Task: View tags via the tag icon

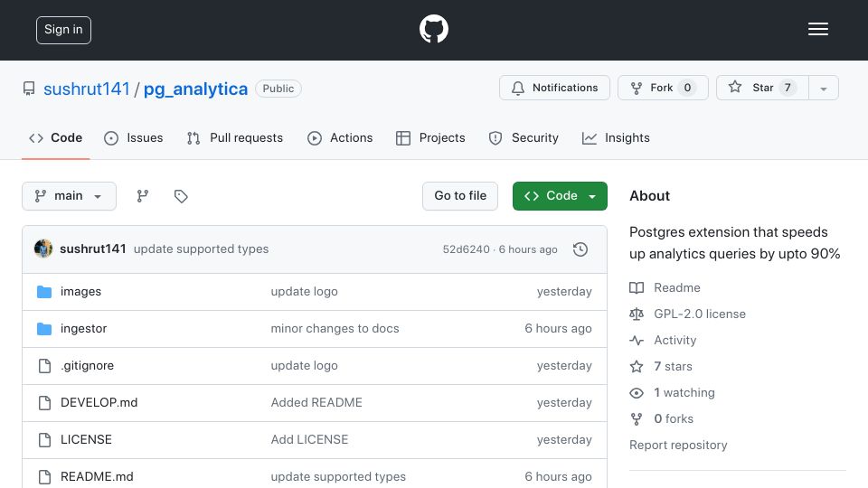Action: tap(181, 196)
